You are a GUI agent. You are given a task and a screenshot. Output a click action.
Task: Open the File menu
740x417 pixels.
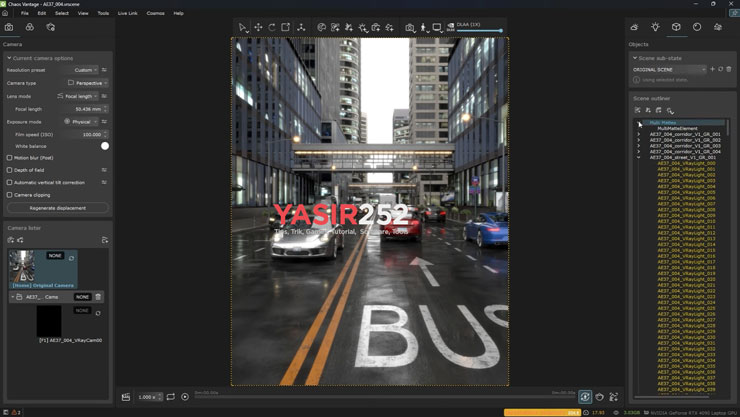click(25, 13)
